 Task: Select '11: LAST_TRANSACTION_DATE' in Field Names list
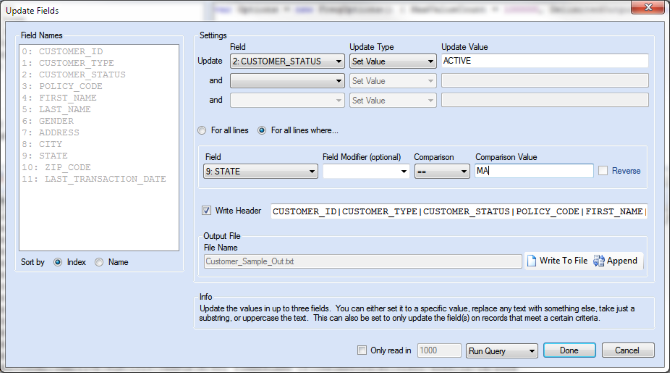(x=94, y=179)
